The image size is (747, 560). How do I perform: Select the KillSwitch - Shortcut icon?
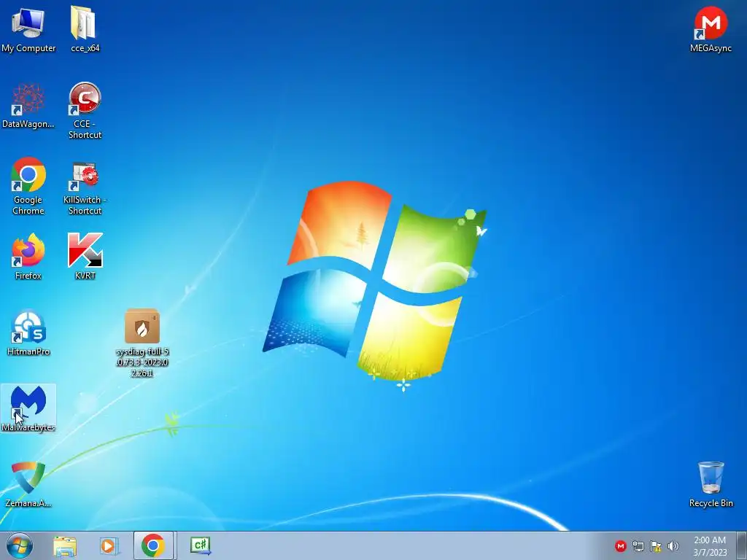[x=85, y=187]
